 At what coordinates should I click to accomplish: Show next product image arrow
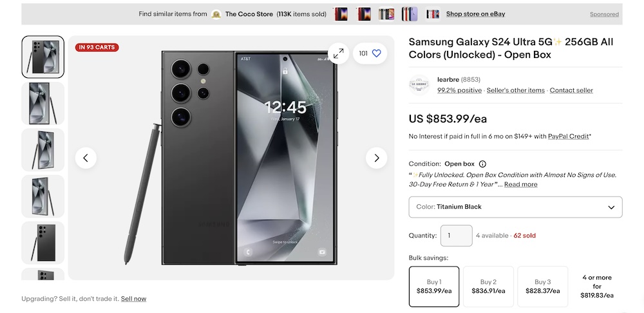[376, 158]
